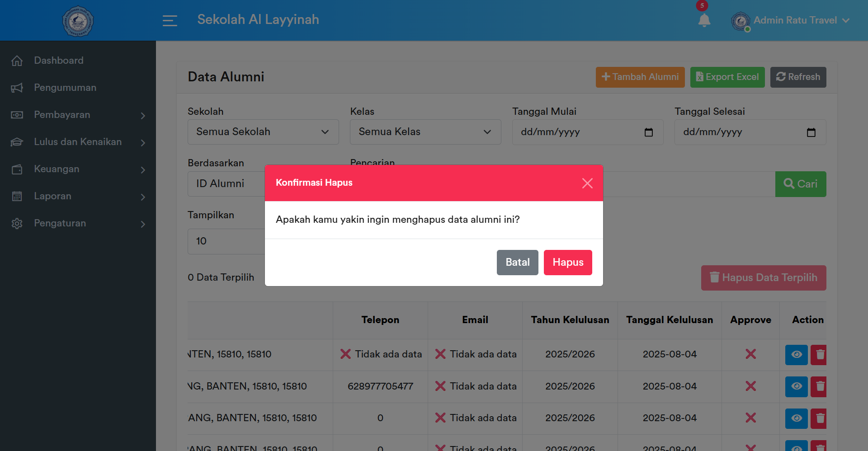Click the trash icon on the second row
This screenshot has width=868, height=451.
tap(819, 387)
